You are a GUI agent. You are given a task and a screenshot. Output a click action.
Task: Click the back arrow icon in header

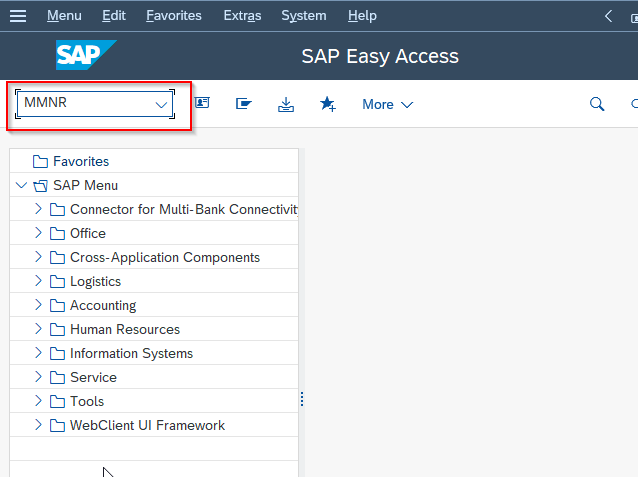tap(608, 16)
